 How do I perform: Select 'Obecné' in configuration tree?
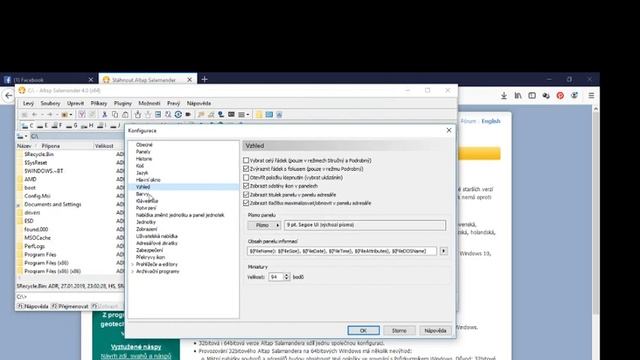coord(144,145)
